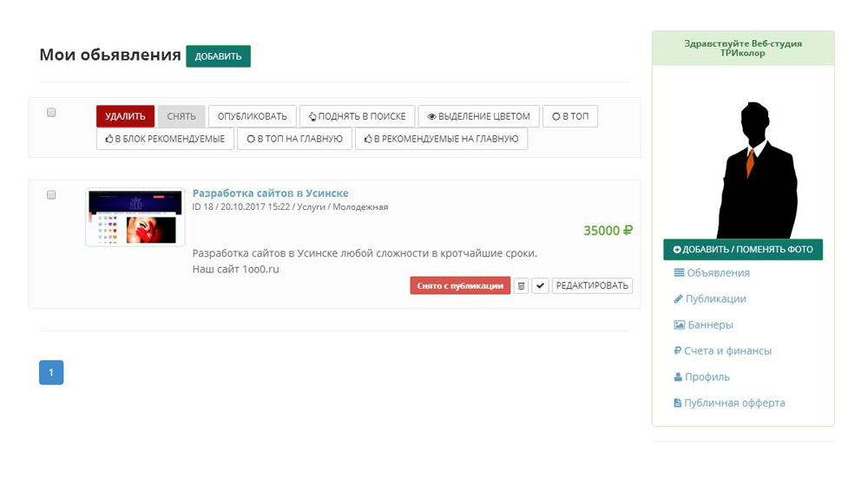Select the checkbox of Разработка сайтов listing
The width and height of the screenshot is (868, 477).
[51, 195]
